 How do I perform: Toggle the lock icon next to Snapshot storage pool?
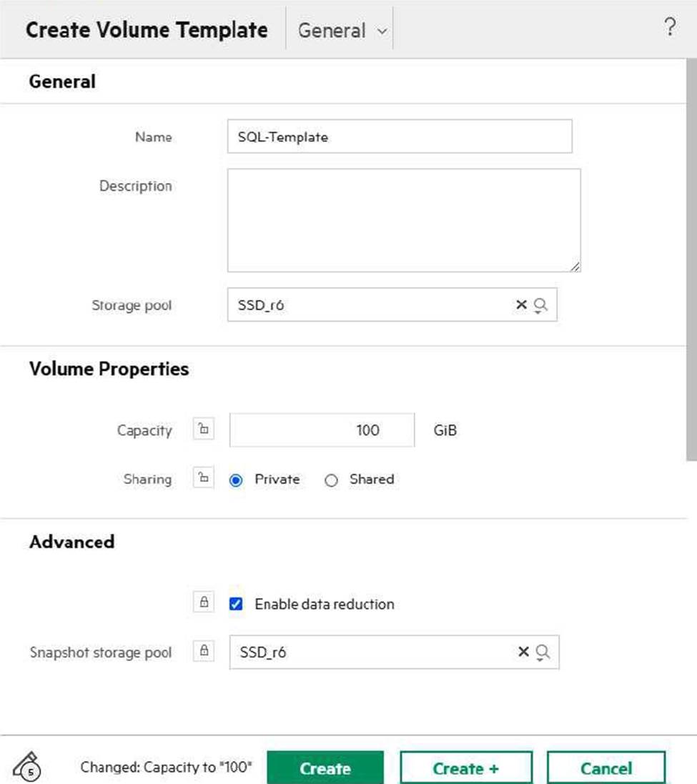click(x=204, y=650)
